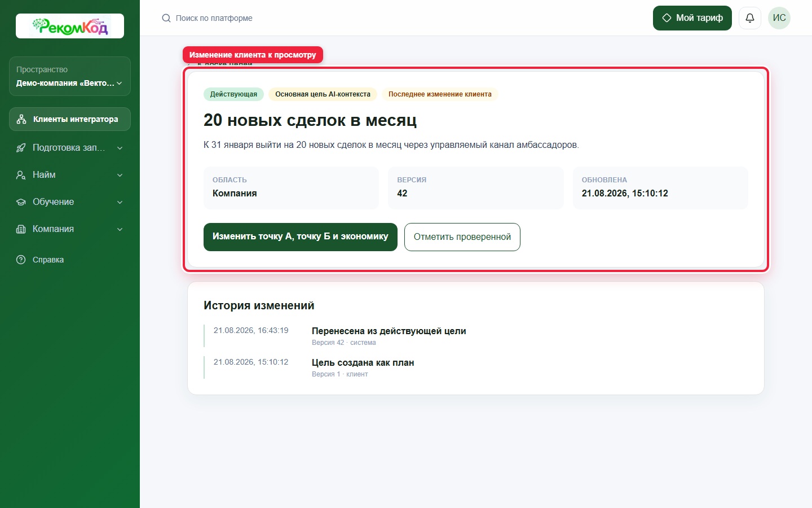Click the Клиенты интегратора network icon
The width and height of the screenshot is (812, 508).
(21, 119)
